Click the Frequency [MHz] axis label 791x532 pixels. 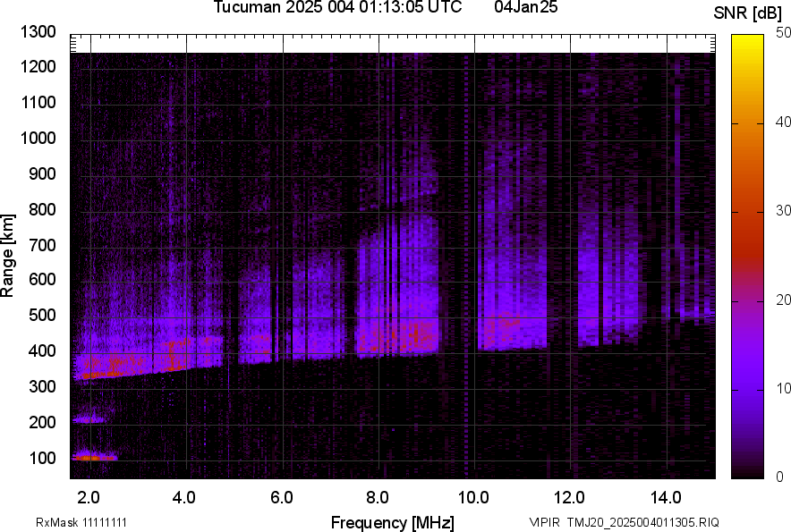(x=392, y=522)
